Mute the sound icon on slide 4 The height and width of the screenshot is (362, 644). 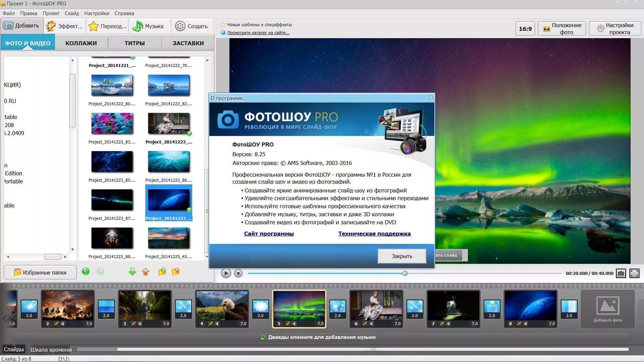pos(217,324)
